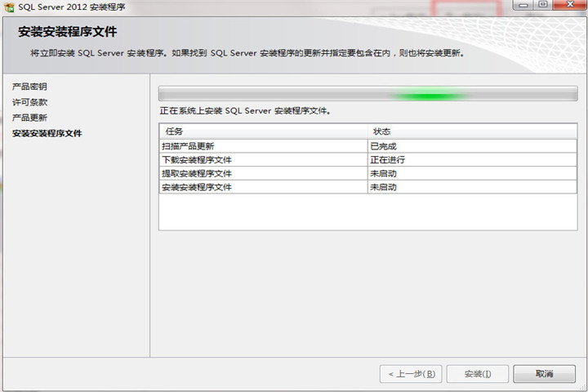
Task: Select the 提取安装程序文件 task row
Action: click(367, 173)
